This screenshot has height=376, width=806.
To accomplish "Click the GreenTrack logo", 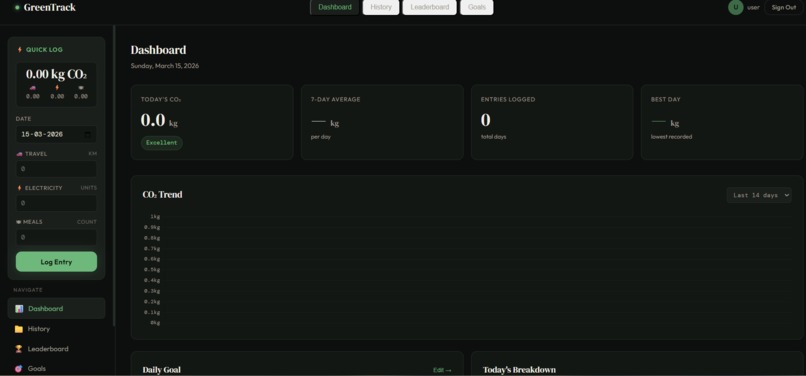I will [x=45, y=7].
